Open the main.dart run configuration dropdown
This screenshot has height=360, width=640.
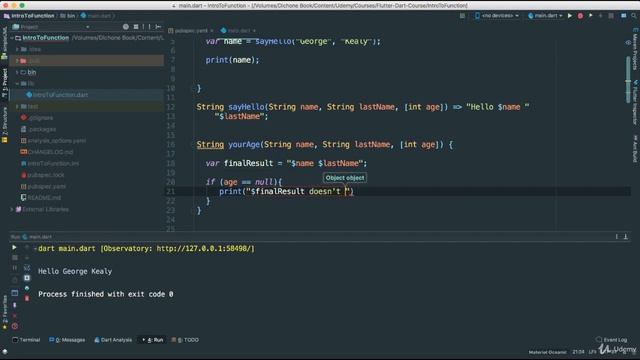coord(545,16)
